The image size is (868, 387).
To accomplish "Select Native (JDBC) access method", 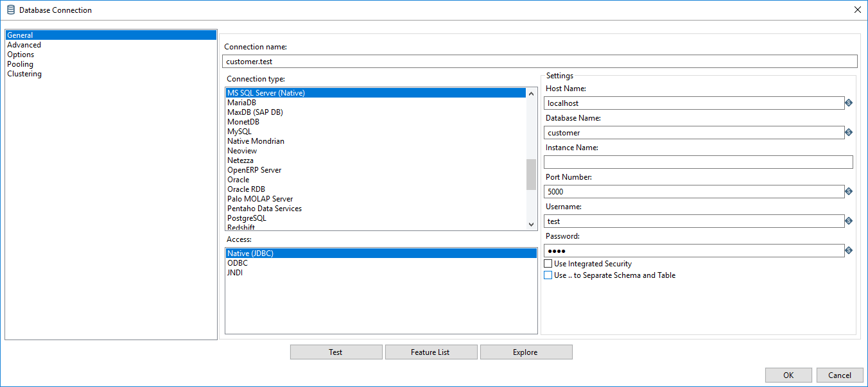I will (381, 254).
